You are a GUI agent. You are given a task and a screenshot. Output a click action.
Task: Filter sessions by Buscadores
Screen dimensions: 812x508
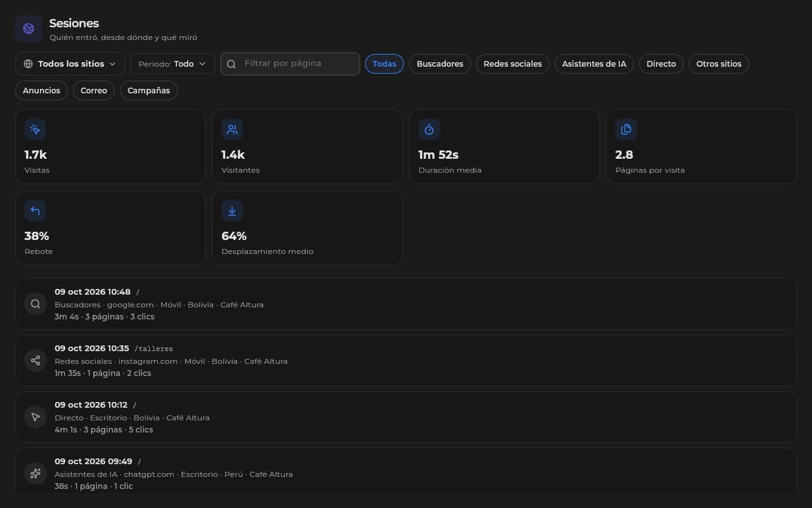tap(440, 63)
